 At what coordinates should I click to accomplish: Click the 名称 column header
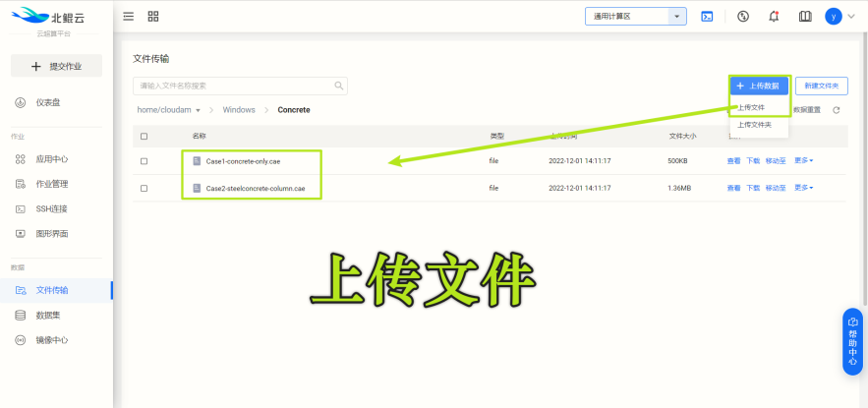(199, 137)
